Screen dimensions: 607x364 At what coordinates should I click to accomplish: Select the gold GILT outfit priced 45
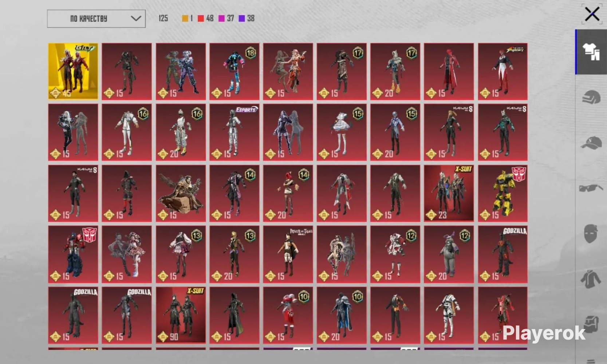point(73,71)
